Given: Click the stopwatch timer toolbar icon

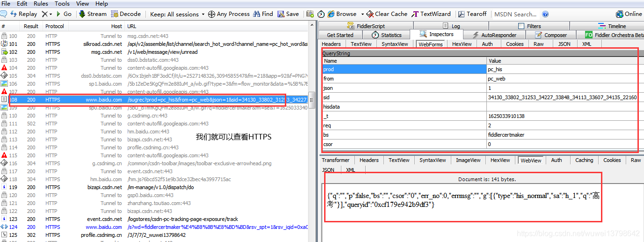Looking at the screenshot, I should click(321, 14).
